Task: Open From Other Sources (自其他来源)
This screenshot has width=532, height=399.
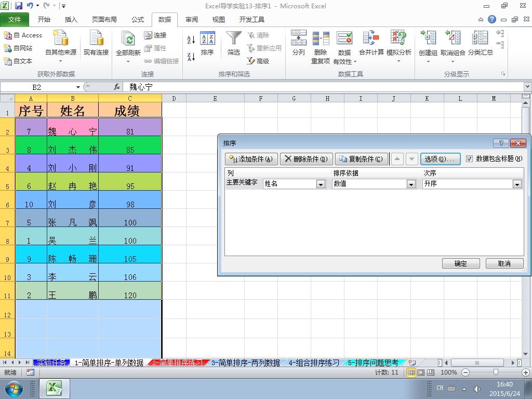Action: pyautogui.click(x=61, y=46)
